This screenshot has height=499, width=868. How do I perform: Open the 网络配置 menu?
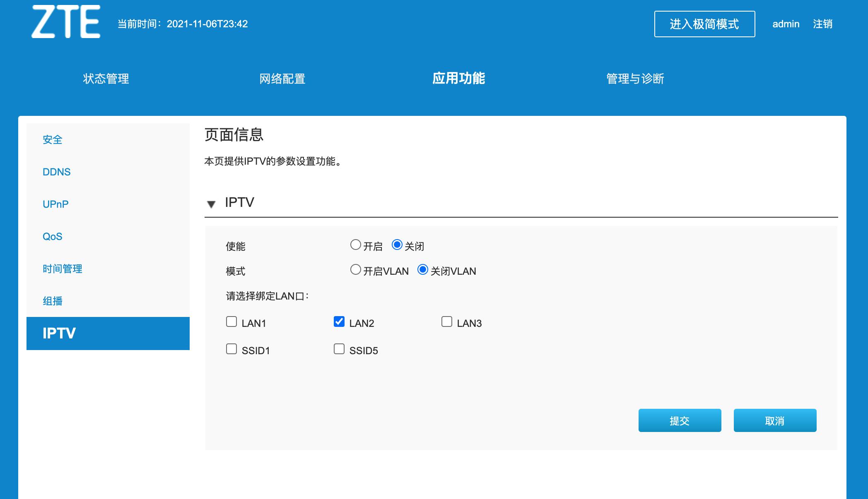pos(282,79)
